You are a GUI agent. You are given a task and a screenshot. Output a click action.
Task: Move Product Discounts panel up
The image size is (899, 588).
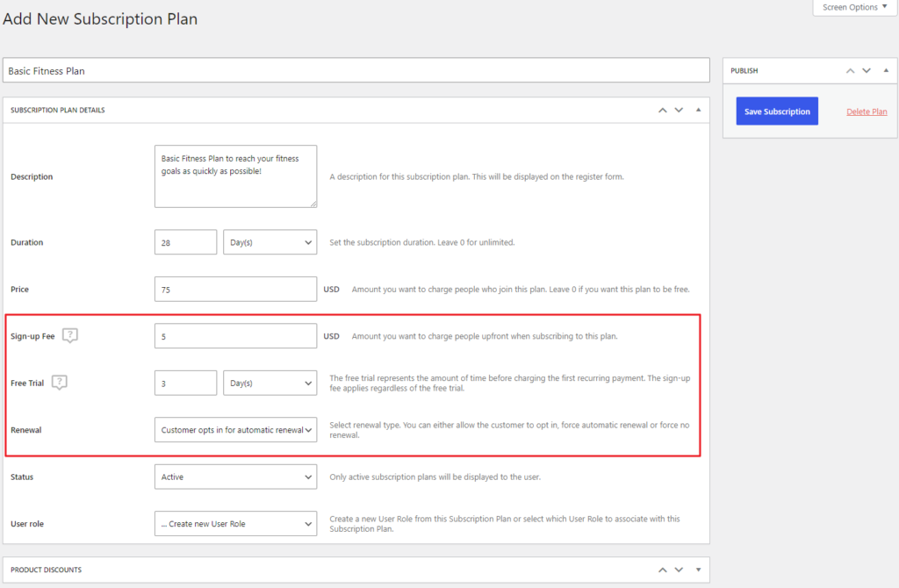663,570
